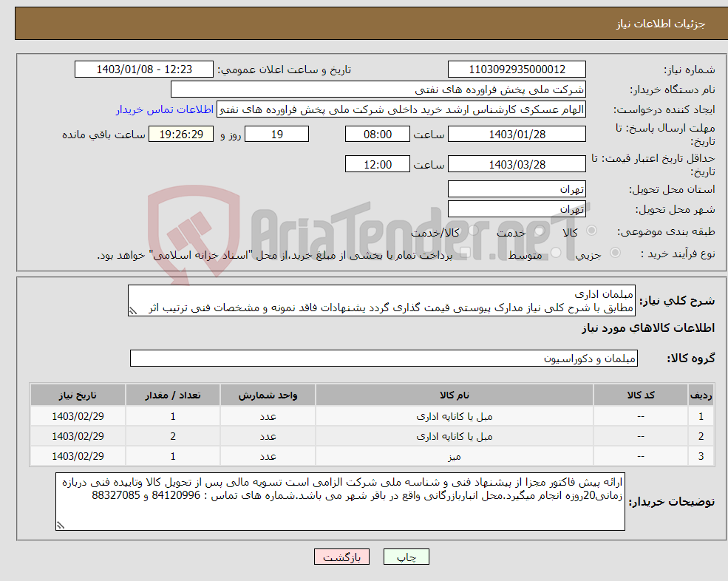Click the deadline time field 08:00
This screenshot has width=728, height=581.
(378, 135)
